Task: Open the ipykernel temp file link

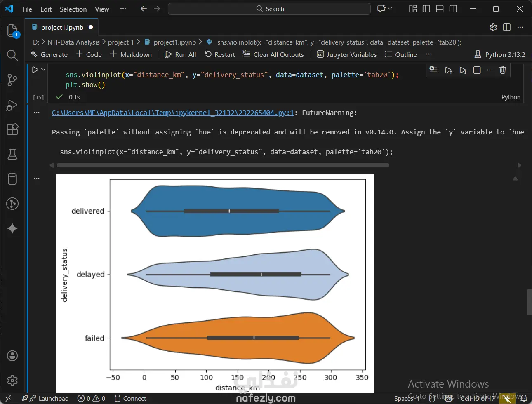Action: click(173, 113)
